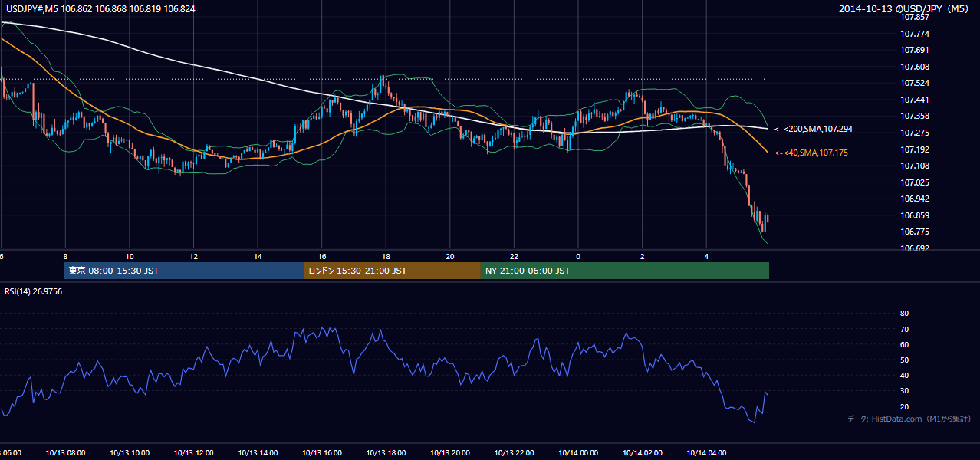Click the RSI(14) 26.9756 indicator label

pyautogui.click(x=34, y=291)
